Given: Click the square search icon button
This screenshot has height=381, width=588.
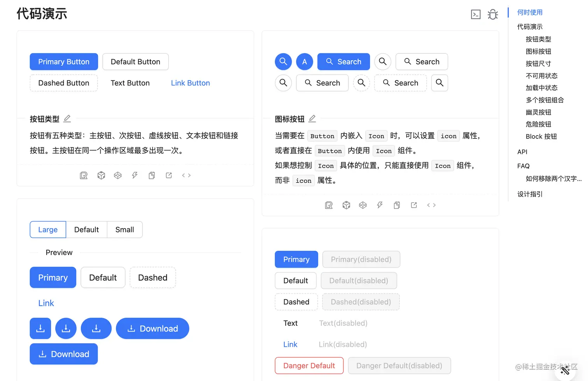Looking at the screenshot, I should (439, 83).
